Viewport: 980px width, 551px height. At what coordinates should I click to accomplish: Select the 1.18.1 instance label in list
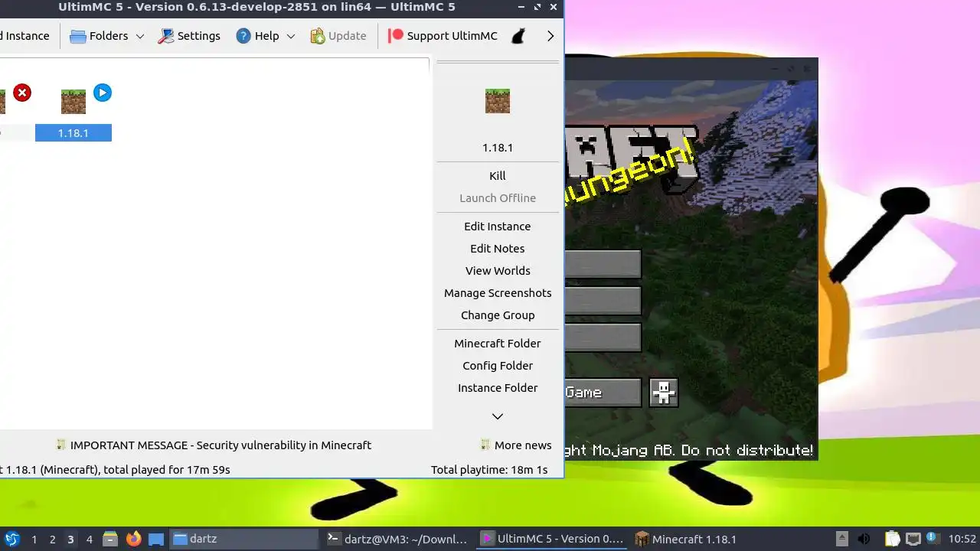(73, 133)
